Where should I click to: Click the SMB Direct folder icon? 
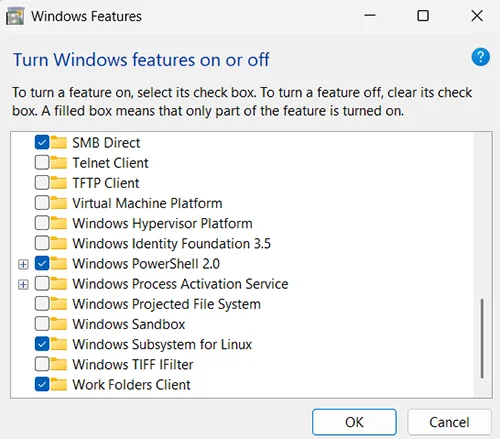point(59,142)
